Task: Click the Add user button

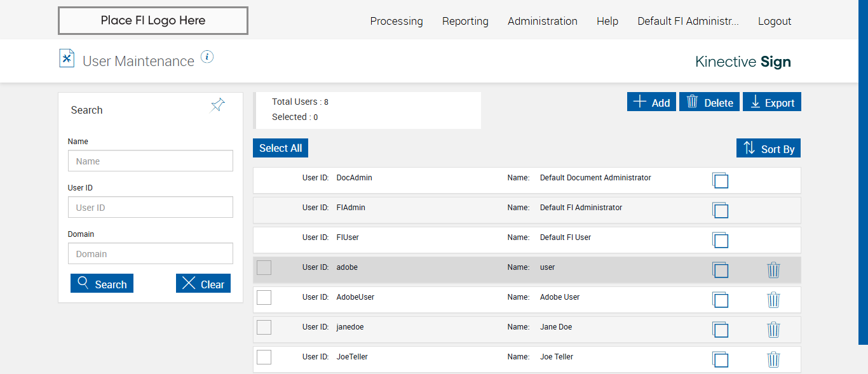Action: tap(651, 102)
